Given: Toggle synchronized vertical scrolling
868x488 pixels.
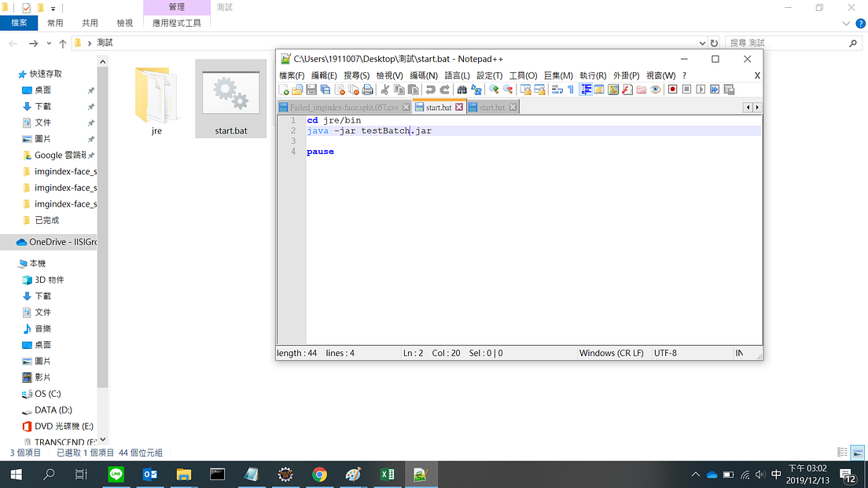Looking at the screenshot, I should pos(525,90).
